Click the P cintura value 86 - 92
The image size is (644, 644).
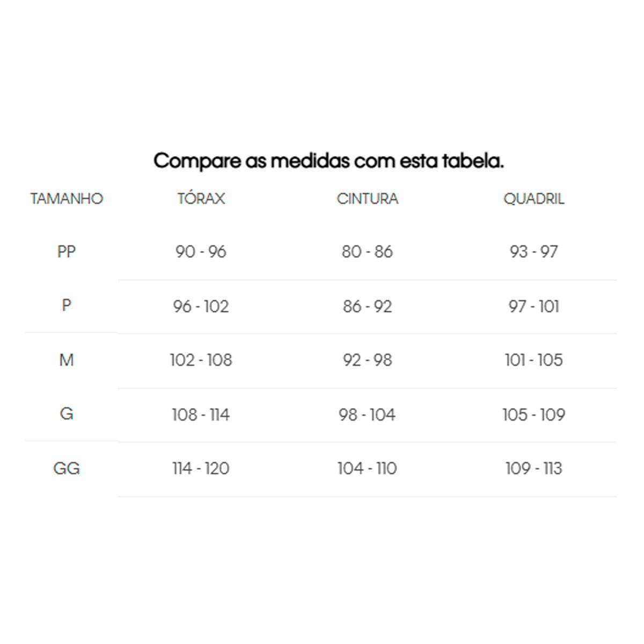(x=368, y=306)
